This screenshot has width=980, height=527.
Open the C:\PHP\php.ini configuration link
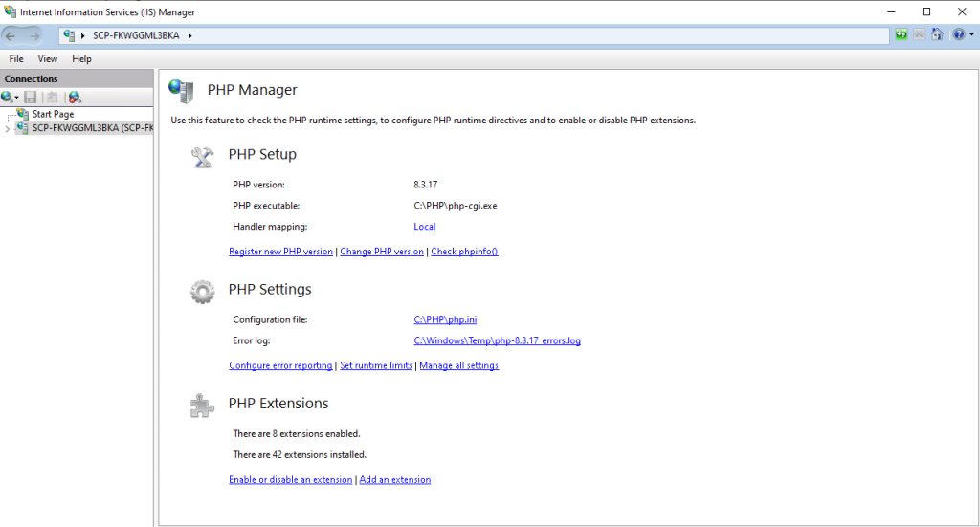coord(445,319)
